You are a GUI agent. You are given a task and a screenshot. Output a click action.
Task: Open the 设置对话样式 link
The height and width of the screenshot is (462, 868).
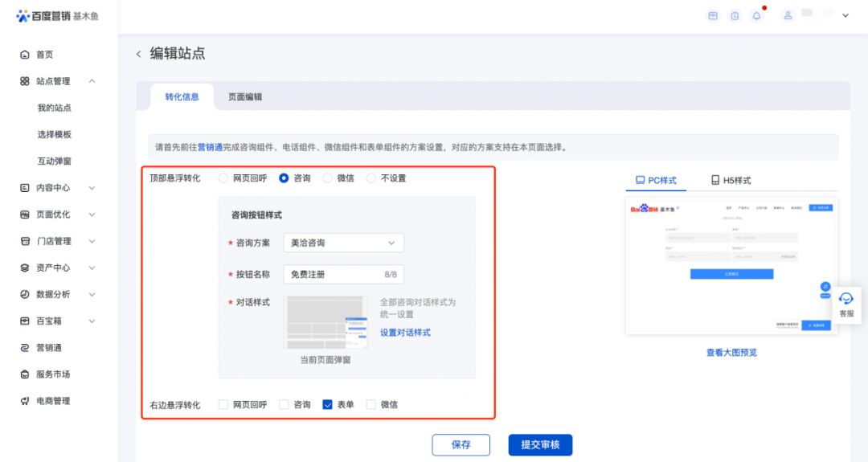[x=405, y=333]
